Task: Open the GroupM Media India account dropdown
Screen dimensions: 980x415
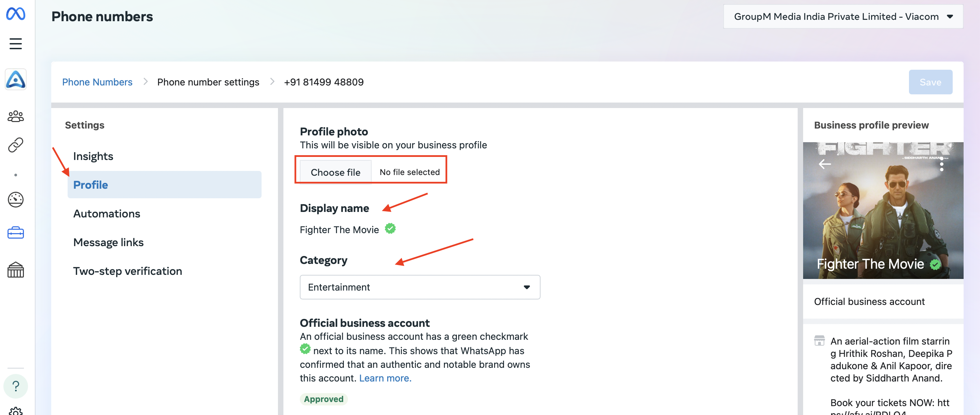Action: (x=843, y=16)
